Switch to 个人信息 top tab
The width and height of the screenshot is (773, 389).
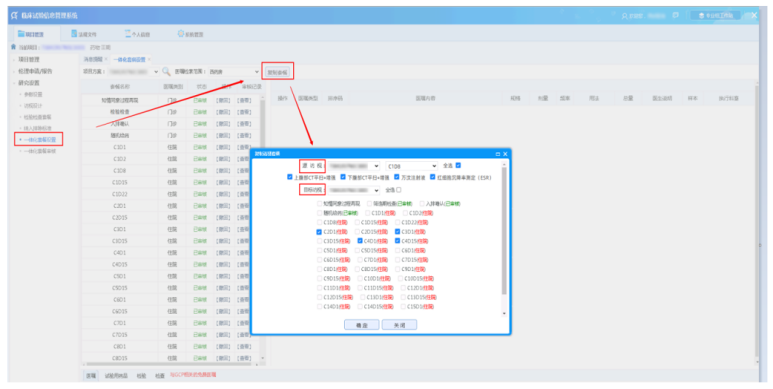138,34
